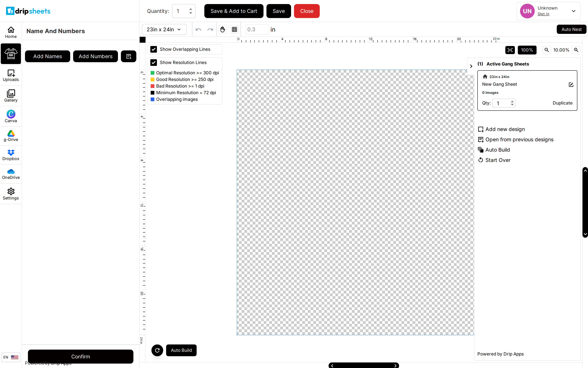Collapse the Active Gang Sheets panel
588x368 pixels.
(x=471, y=66)
